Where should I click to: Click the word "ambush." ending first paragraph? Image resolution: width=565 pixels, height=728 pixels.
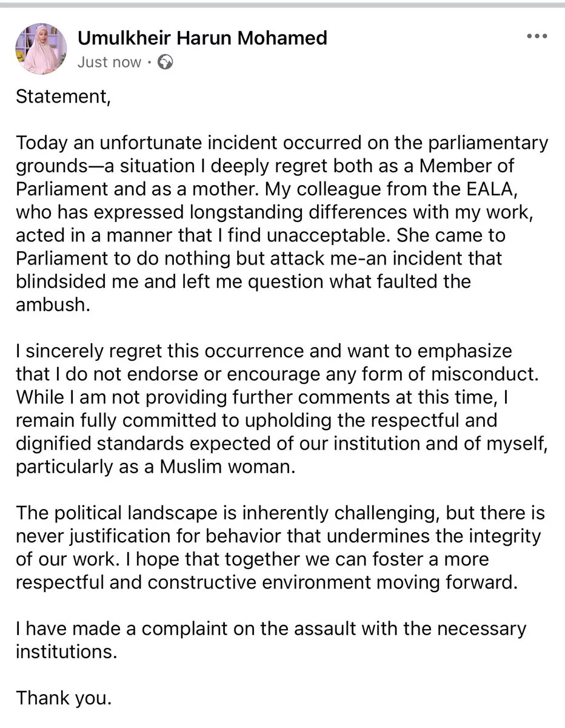52,304
